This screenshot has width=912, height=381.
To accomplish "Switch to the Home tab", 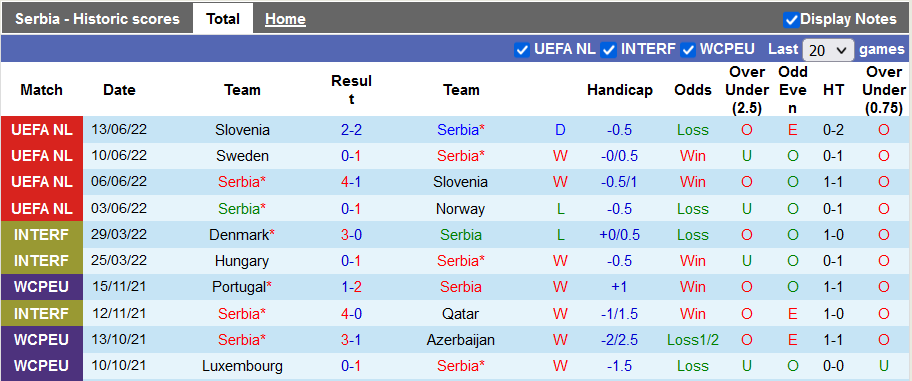I will 285,19.
